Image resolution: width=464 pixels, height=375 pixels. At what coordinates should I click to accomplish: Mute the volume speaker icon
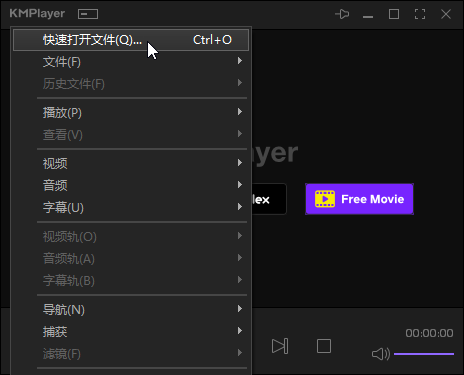[381, 354]
